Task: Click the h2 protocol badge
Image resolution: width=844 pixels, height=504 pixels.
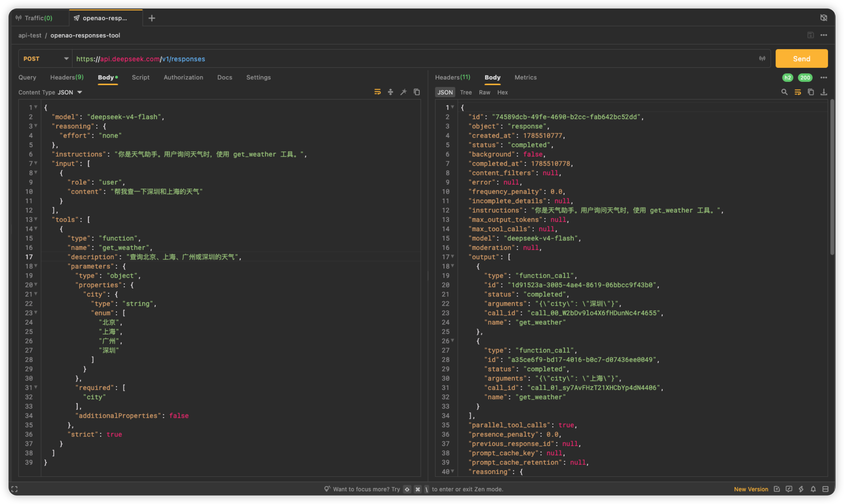Action: [787, 78]
